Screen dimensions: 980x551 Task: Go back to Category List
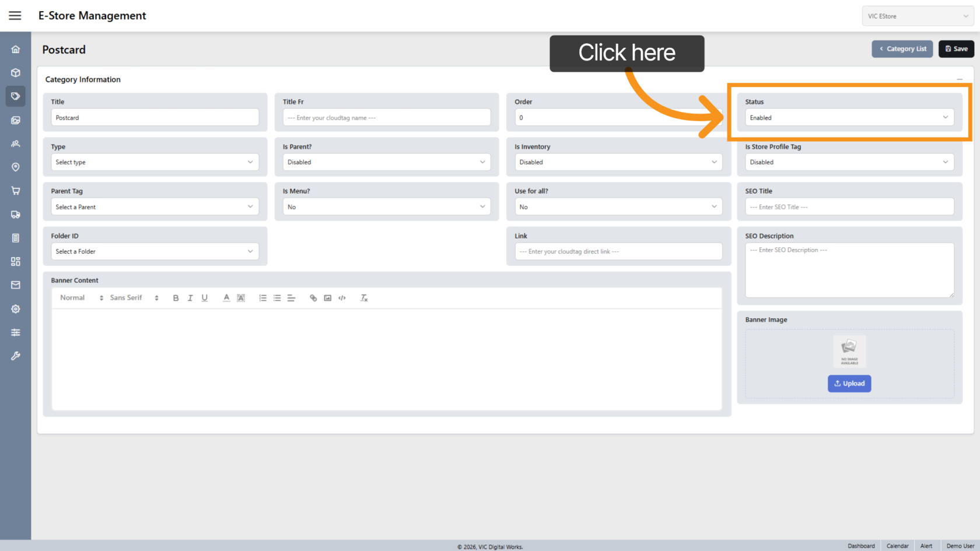coord(902,49)
